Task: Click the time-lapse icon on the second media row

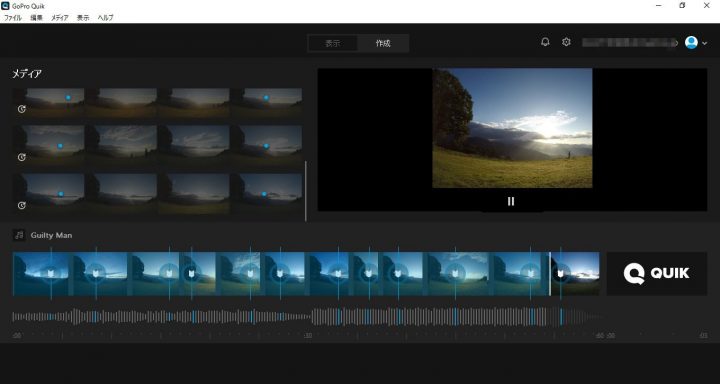Action: click(22, 158)
